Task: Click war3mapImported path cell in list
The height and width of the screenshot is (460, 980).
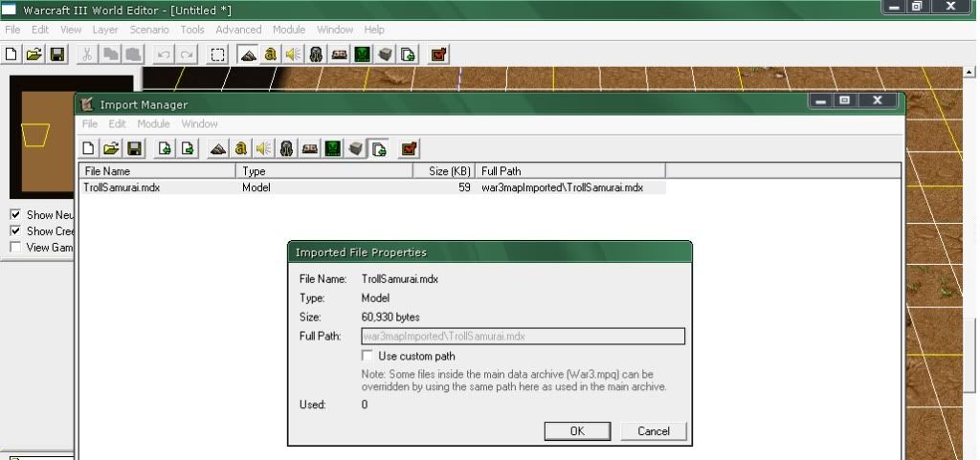Action: tap(562, 187)
